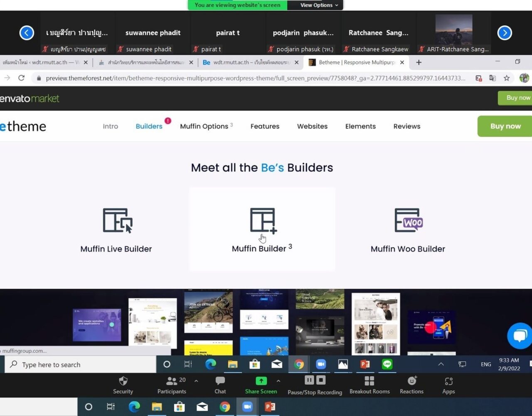The height and width of the screenshot is (416, 532).
Task: Click the Muffin Builder 3 icon
Action: [263, 220]
